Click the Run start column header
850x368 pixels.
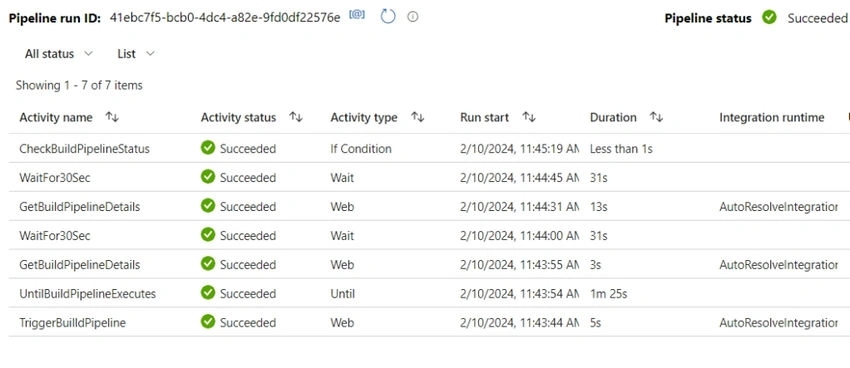485,118
